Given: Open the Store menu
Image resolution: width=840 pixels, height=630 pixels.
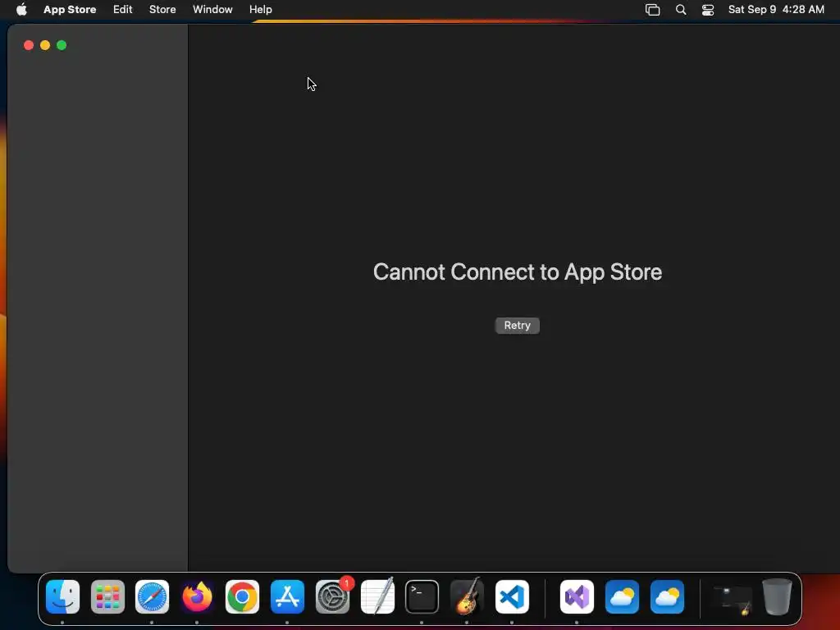Looking at the screenshot, I should click(x=162, y=10).
